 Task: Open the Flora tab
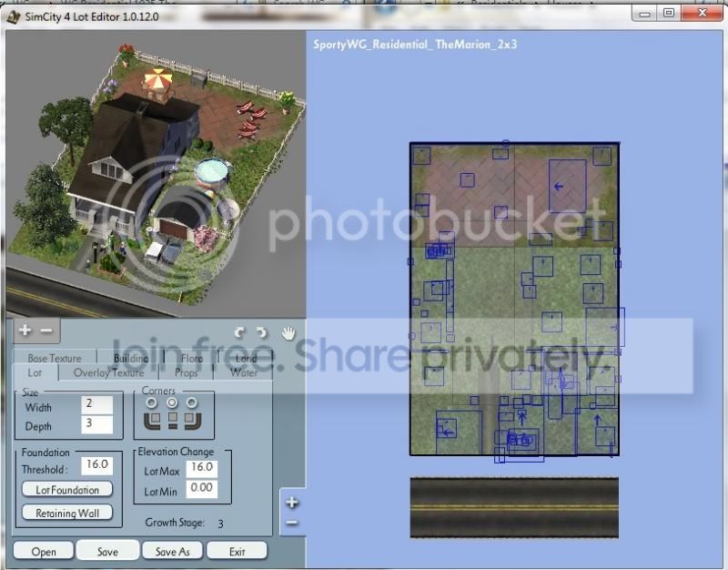tap(192, 358)
